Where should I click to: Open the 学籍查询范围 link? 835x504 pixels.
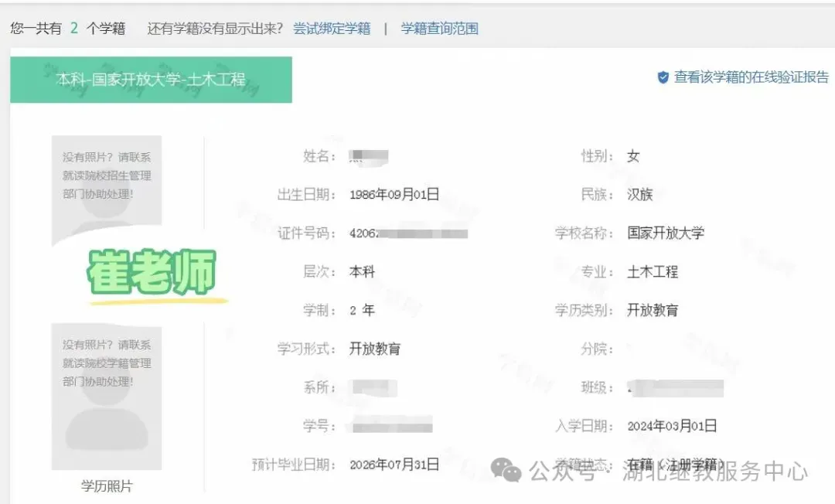439,28
